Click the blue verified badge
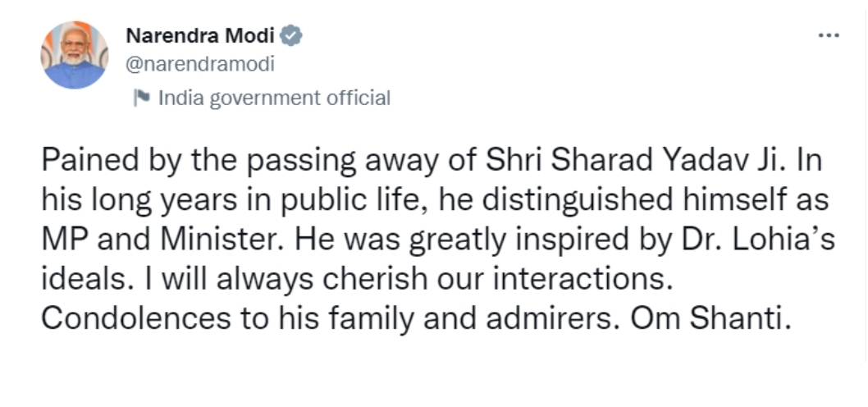Screen dimensions: 868x407 291,36
